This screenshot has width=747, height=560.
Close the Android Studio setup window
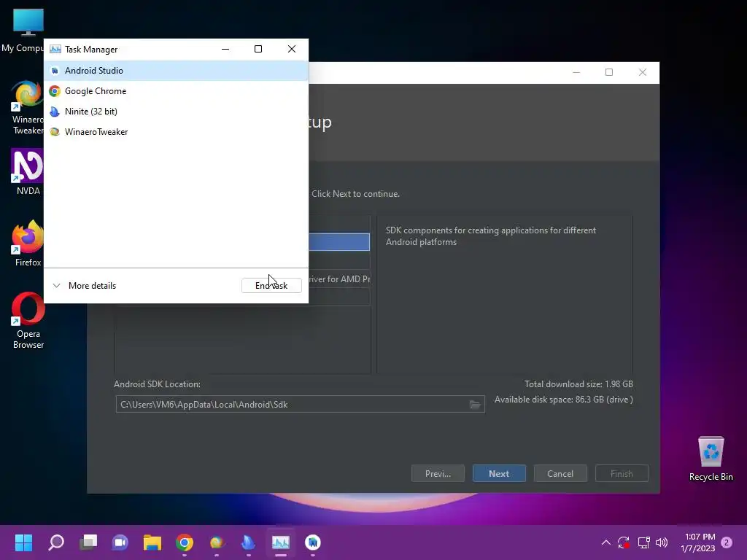(x=643, y=72)
